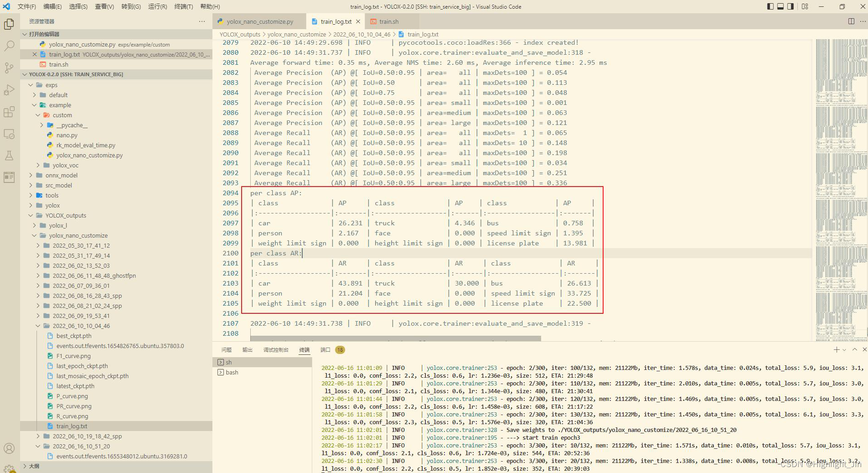Open last_epoch_ckpt.pth file
This screenshot has height=473, width=868.
82,366
